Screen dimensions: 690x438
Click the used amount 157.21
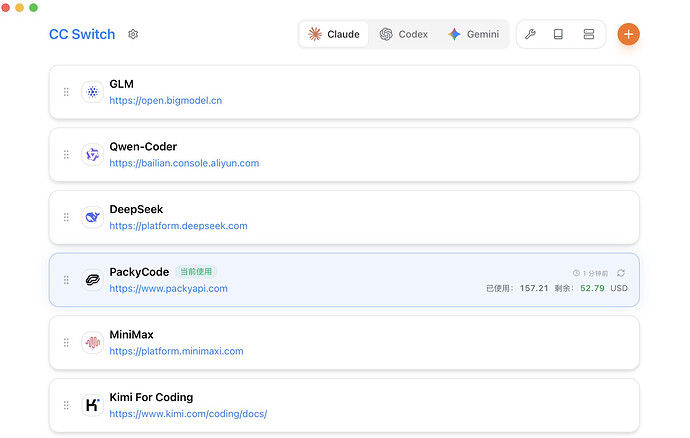[x=534, y=288]
